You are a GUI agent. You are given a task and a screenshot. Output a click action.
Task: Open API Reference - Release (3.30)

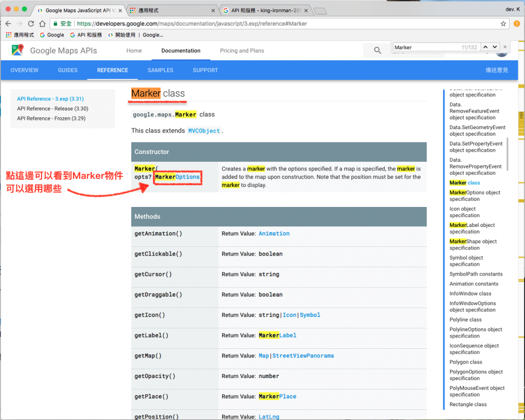tap(53, 109)
